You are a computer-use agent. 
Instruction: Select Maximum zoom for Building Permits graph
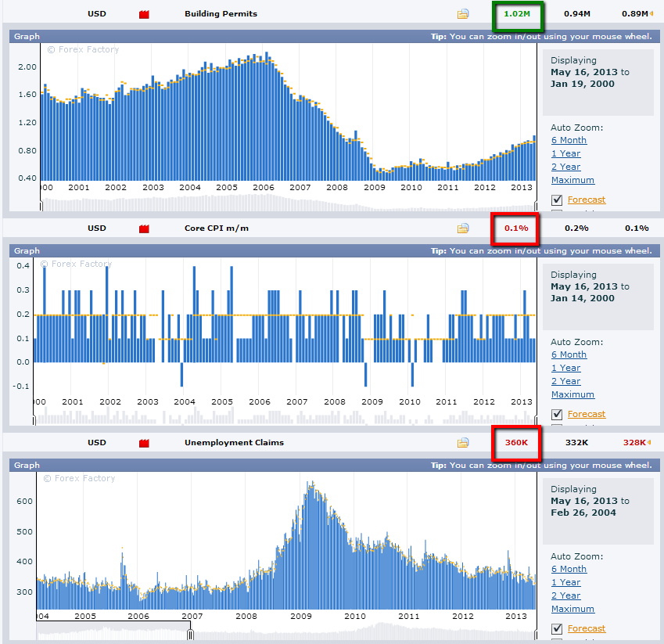point(572,180)
